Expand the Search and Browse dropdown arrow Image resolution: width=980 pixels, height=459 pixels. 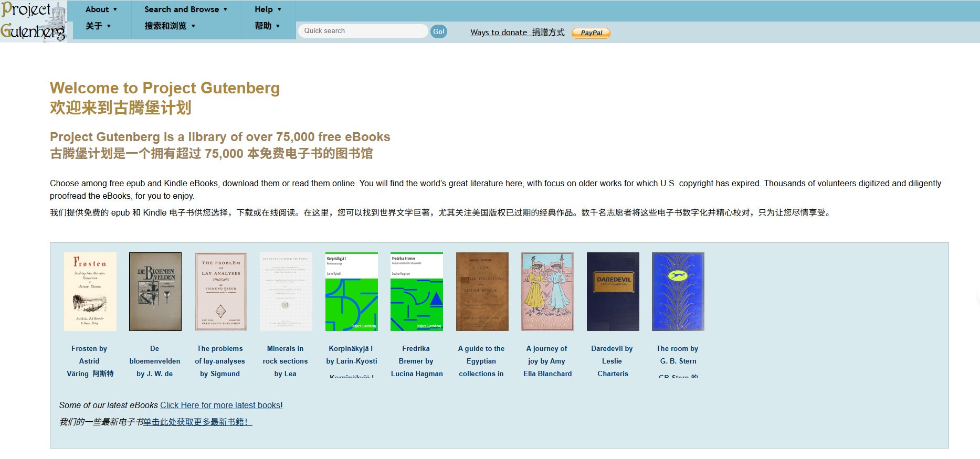click(x=225, y=9)
